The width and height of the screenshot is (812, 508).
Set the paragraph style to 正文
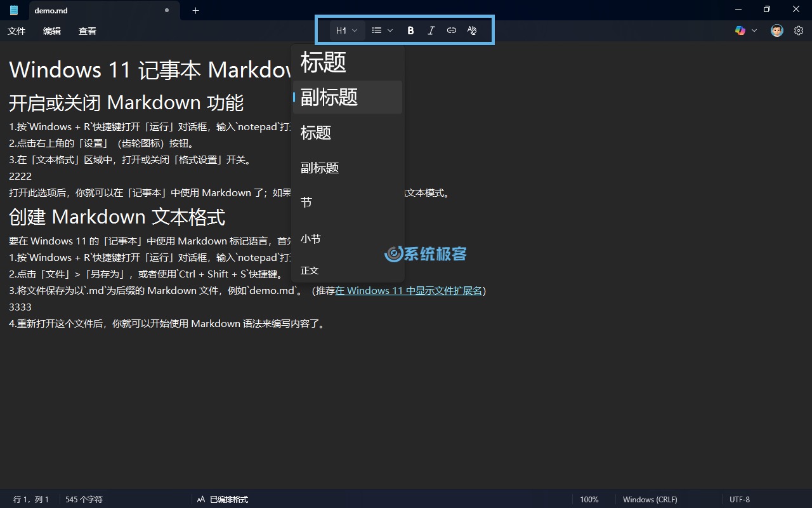[348, 271]
